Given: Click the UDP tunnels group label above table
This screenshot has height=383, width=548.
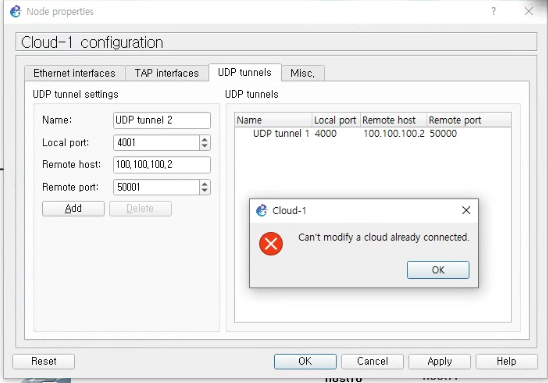Looking at the screenshot, I should tap(252, 94).
